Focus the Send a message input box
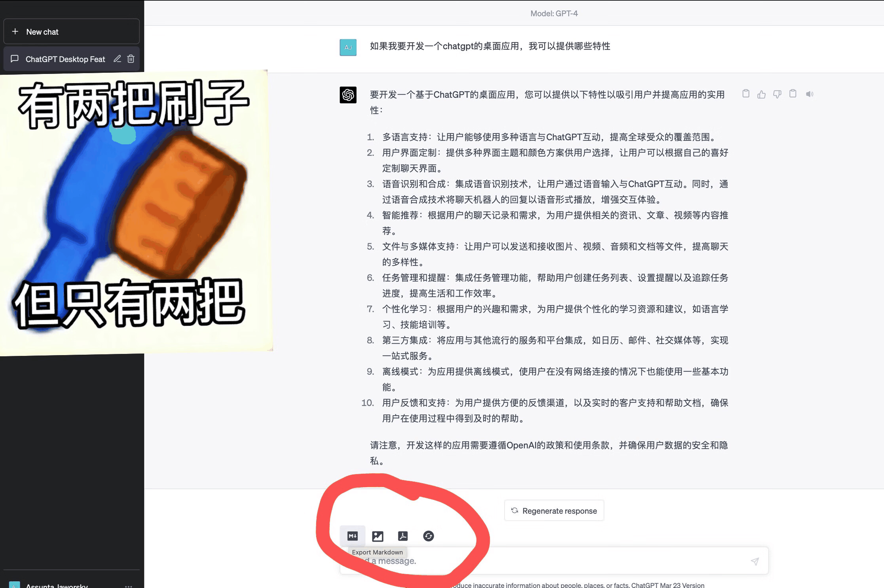This screenshot has height=588, width=884. (554, 561)
